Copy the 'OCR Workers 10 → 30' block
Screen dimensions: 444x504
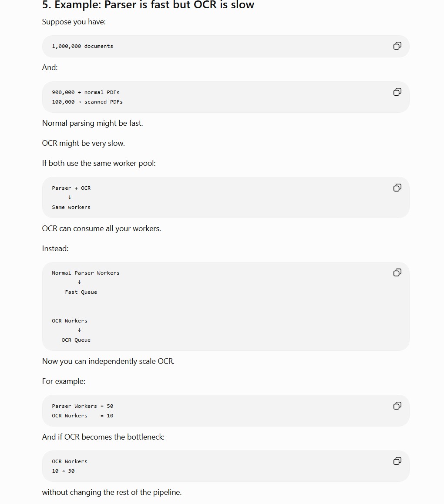(x=397, y=461)
